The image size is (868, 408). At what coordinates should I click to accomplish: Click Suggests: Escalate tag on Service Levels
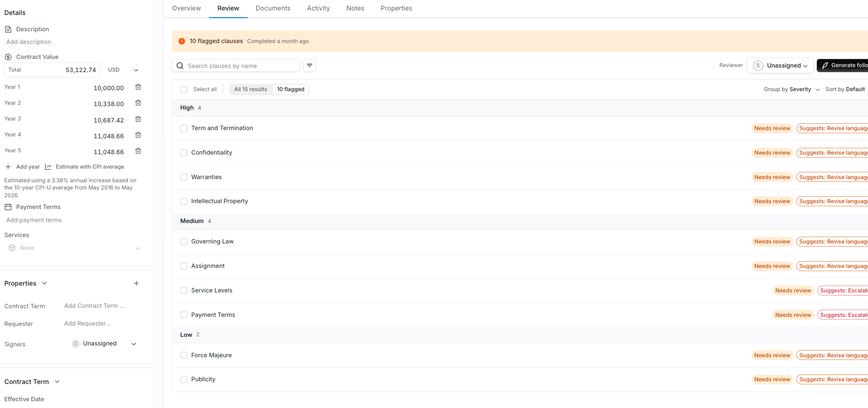pyautogui.click(x=843, y=291)
